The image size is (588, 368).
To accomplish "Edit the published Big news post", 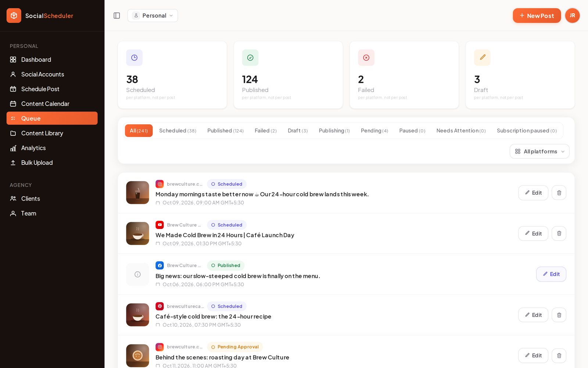I will pyautogui.click(x=551, y=274).
